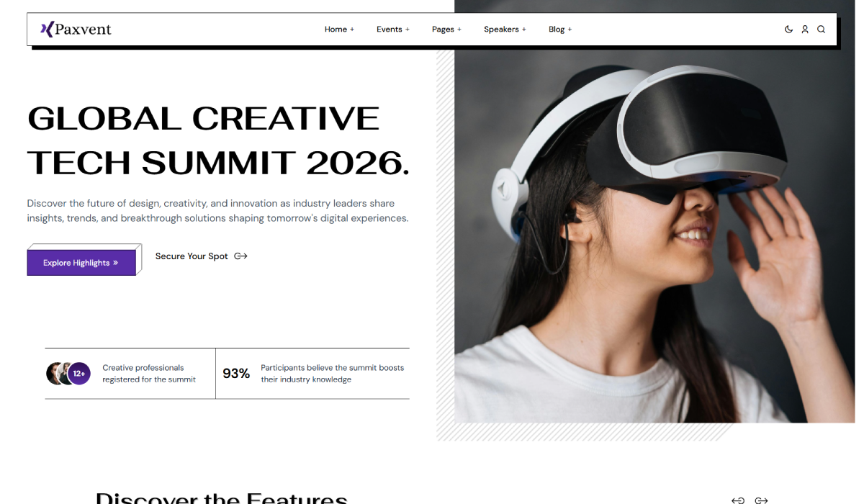Follow the Secure Your Spot link

click(192, 256)
